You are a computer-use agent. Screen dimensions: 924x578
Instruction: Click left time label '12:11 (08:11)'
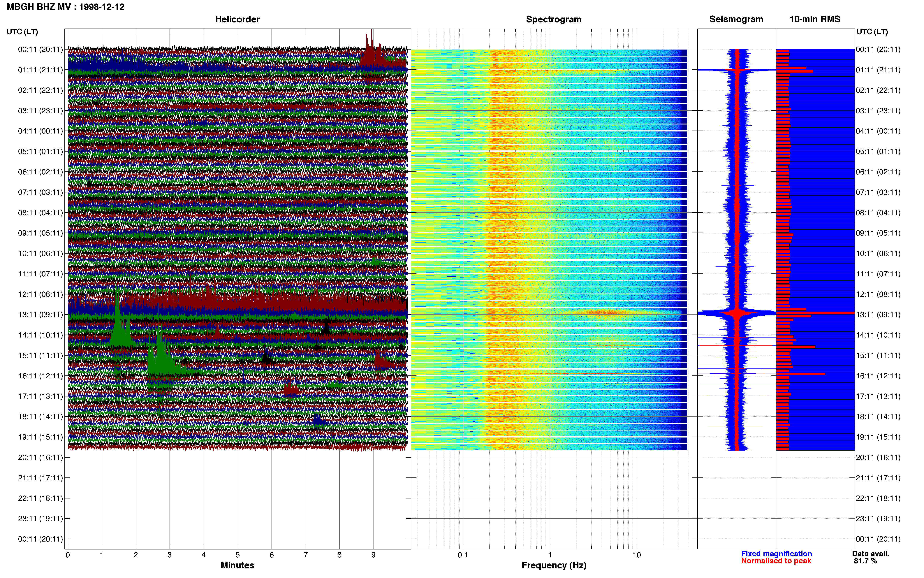pyautogui.click(x=41, y=294)
